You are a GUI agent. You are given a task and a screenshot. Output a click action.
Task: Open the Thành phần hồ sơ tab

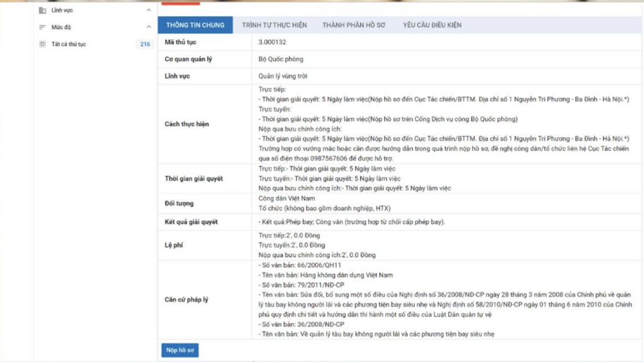(x=354, y=25)
